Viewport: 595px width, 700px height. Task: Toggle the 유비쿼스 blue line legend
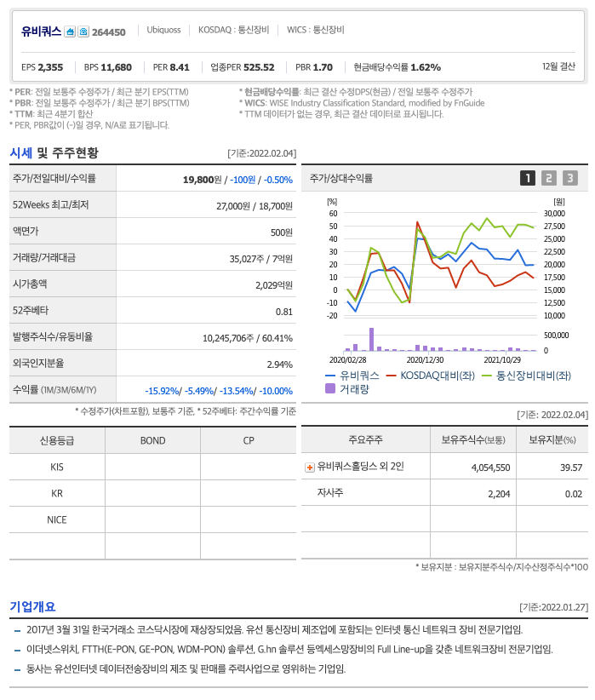[x=352, y=376]
